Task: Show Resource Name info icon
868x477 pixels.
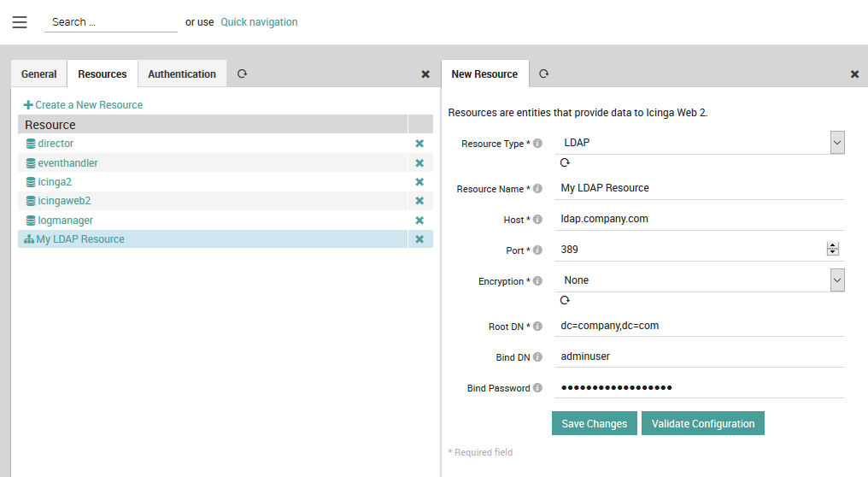Action: tap(537, 188)
